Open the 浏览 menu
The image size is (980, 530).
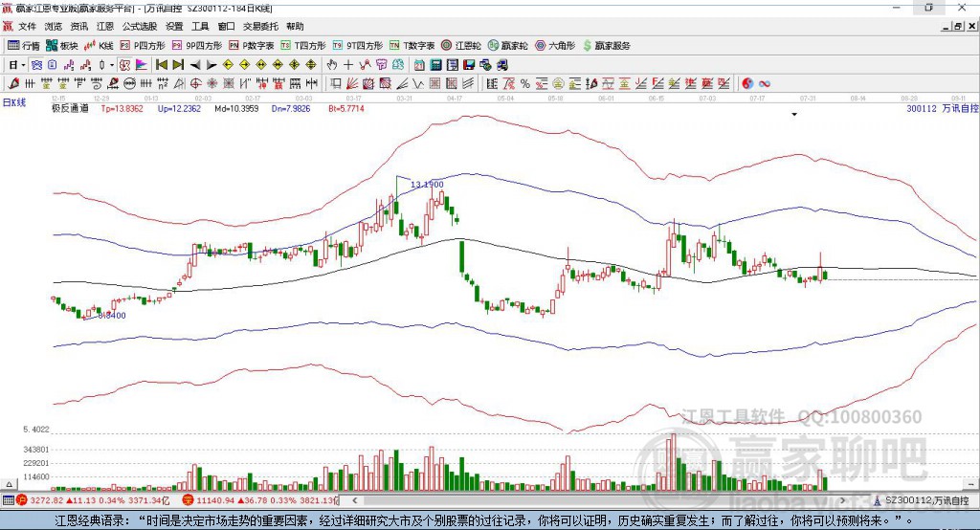[54, 26]
